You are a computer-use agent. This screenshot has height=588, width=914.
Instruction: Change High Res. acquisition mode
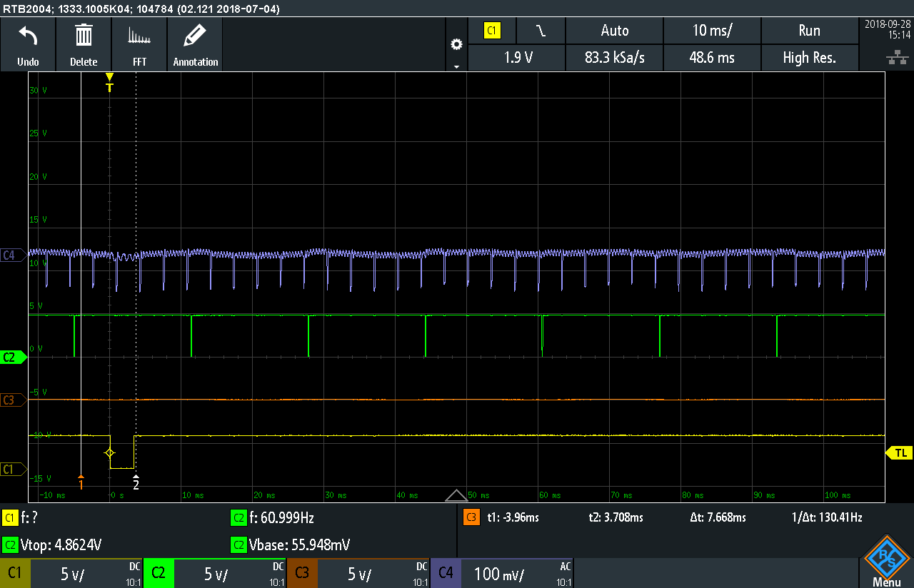[809, 58]
